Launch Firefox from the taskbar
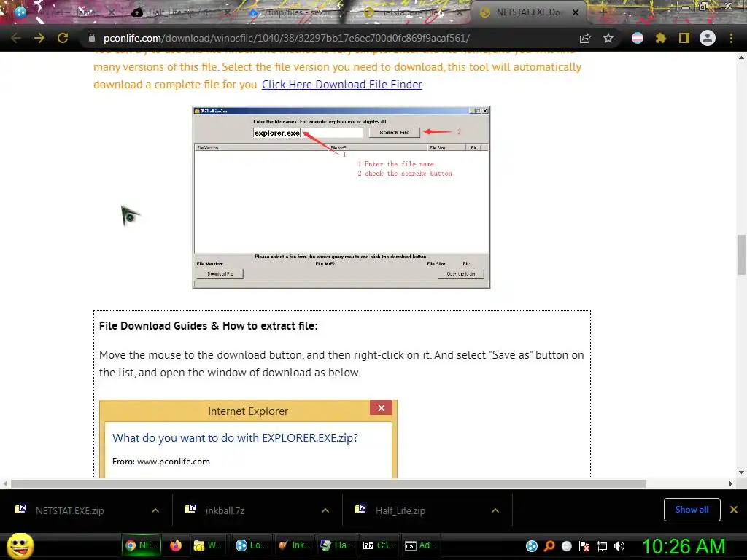Viewport: 747px width, 560px height. coord(176,545)
